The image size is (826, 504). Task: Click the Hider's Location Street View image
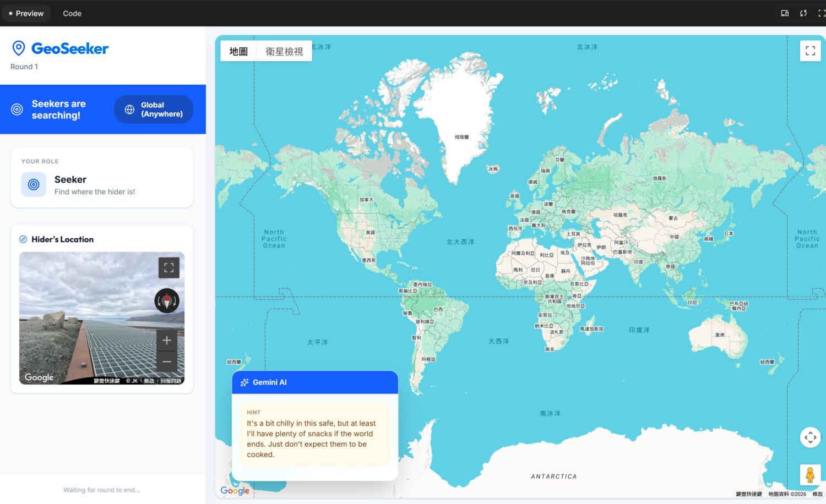pos(102,318)
